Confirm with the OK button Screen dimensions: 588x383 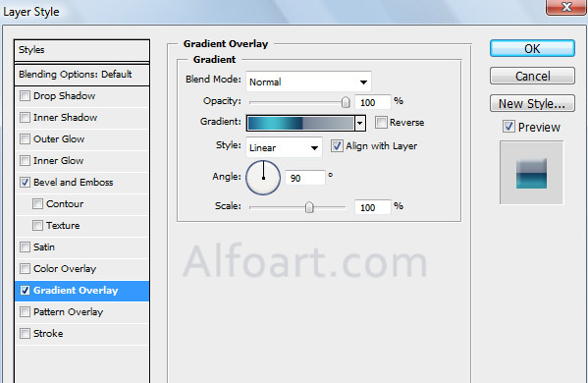[x=532, y=49]
